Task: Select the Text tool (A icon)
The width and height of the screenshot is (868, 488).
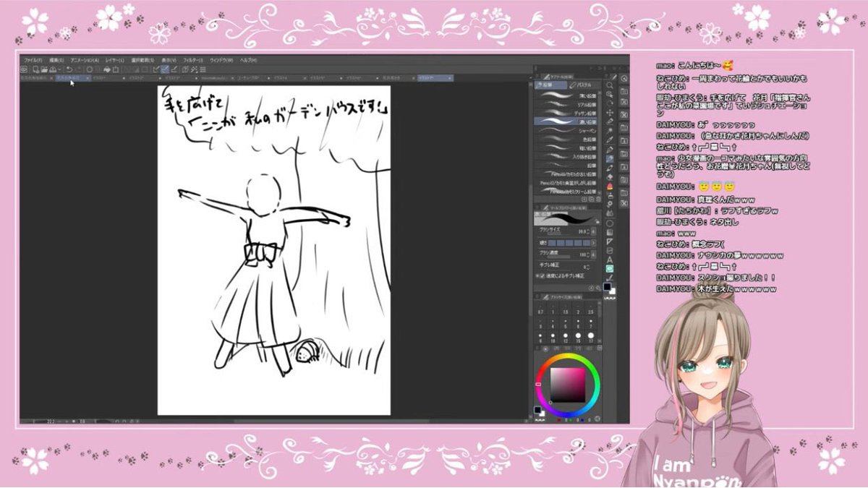Action: [610, 259]
